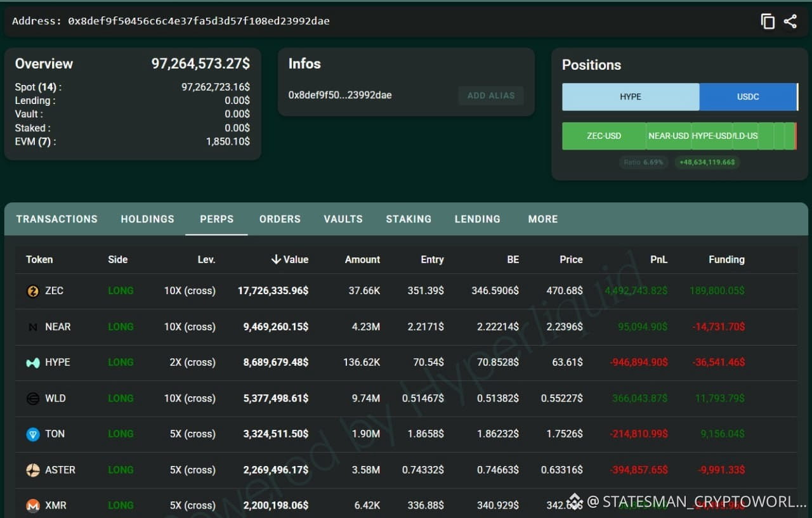The image size is (812, 518).
Task: Click the TON position value 3,324,511.50$
Action: [x=276, y=434]
